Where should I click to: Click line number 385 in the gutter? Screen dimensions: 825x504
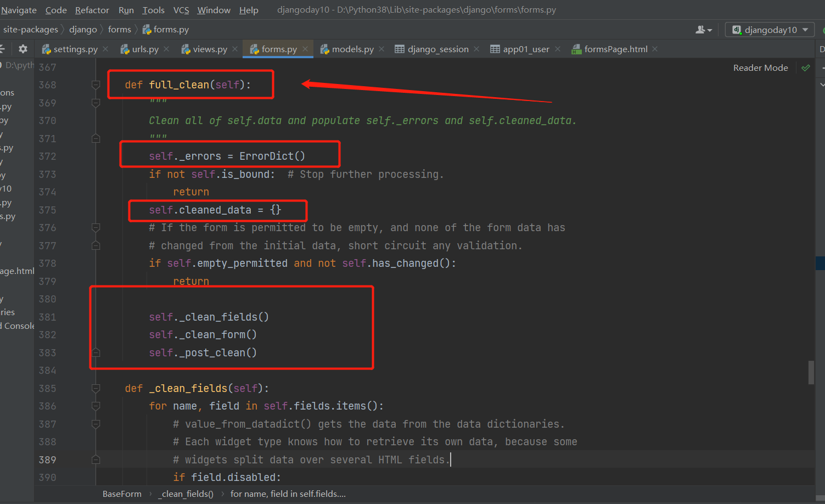point(47,388)
